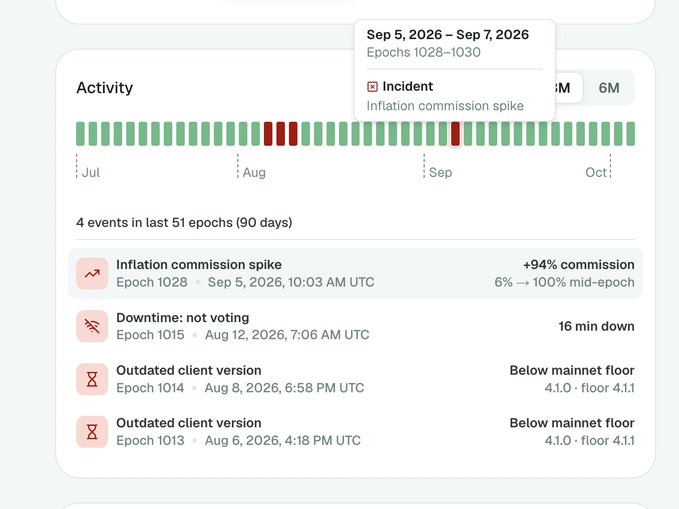679x509 pixels.
Task: Open the Inflation commission spike event row title
Action: tap(199, 265)
